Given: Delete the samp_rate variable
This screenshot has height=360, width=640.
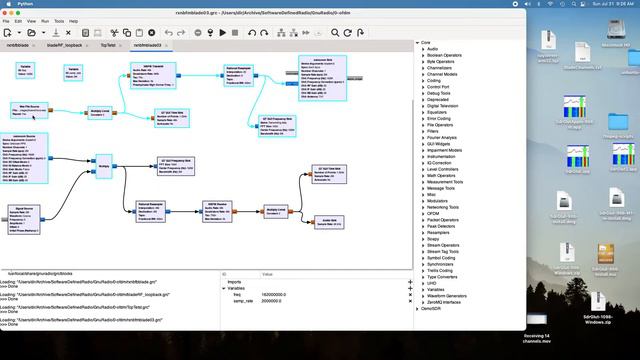Looking at the screenshot, I should (x=410, y=301).
